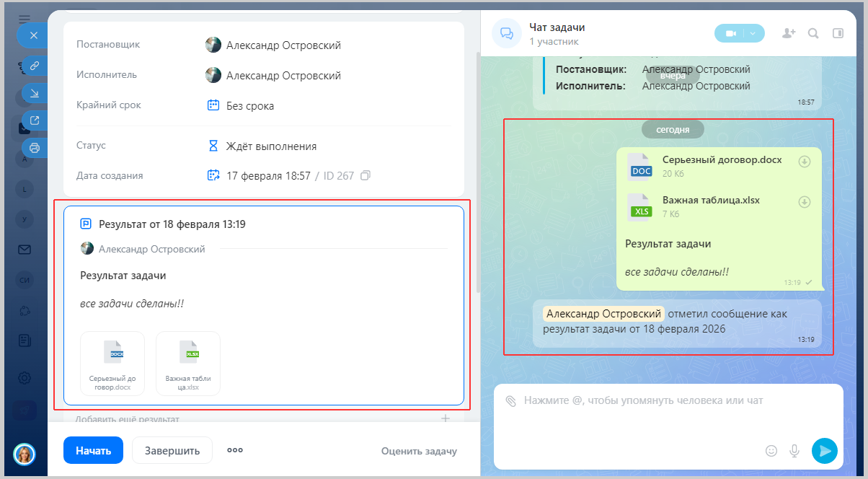Download Важная таблица.xlsx from chat

pos(805,202)
